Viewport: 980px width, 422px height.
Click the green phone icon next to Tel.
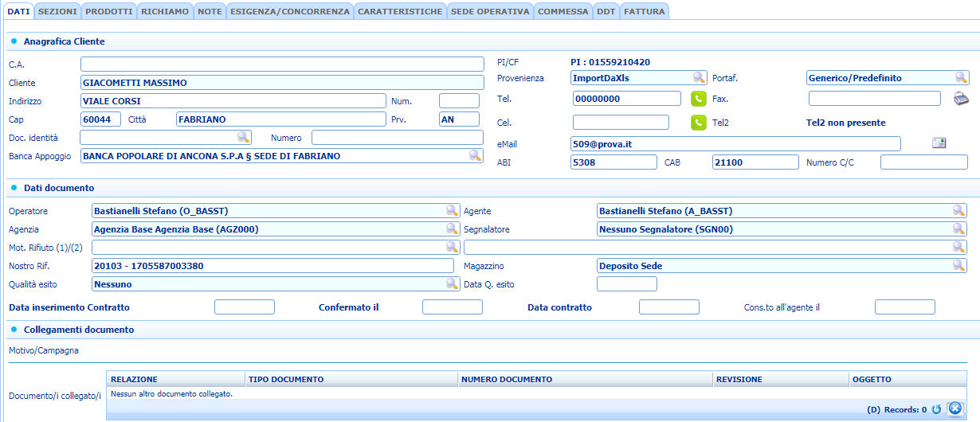pos(698,99)
